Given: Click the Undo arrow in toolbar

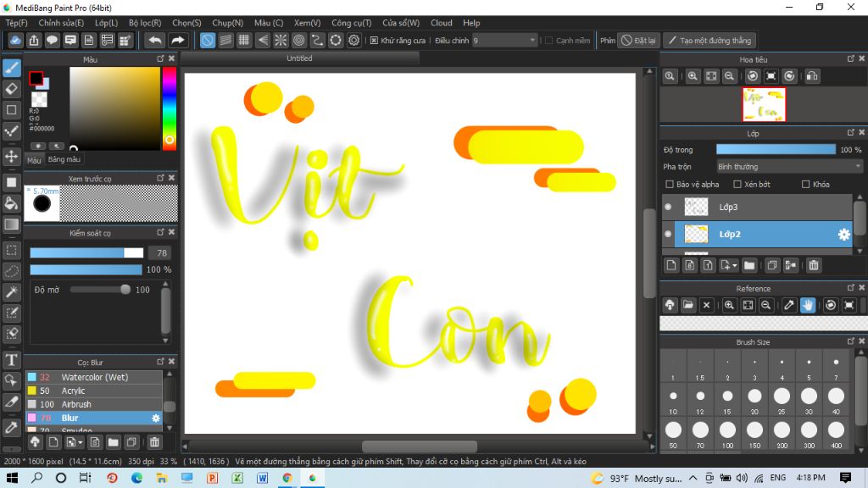Looking at the screenshot, I should coord(155,41).
